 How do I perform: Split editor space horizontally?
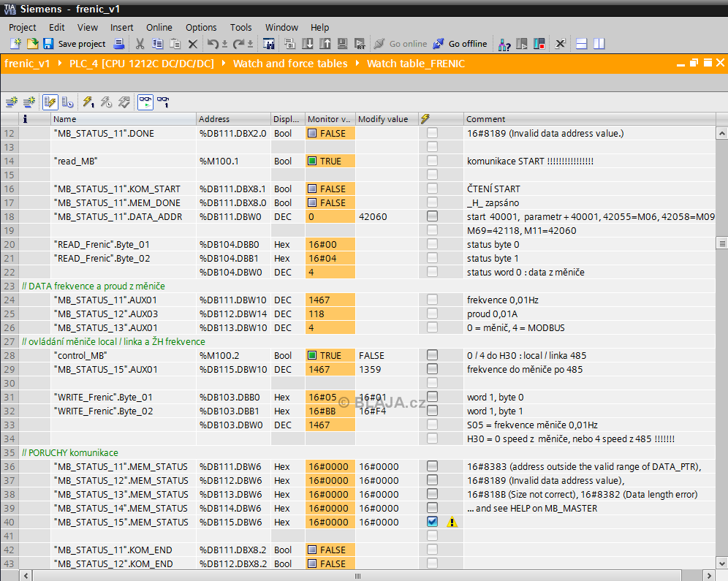[581, 44]
